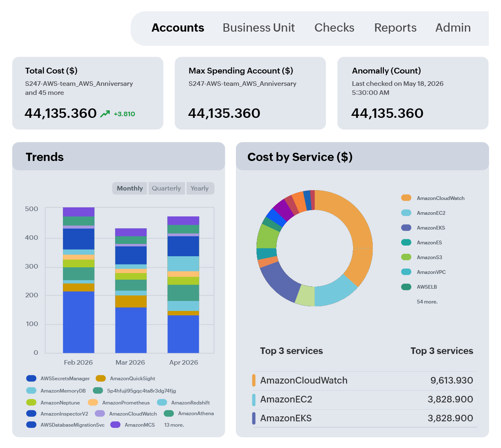Toggle AmazonRedshift legend swatch
501x448 pixels.
(x=162, y=402)
